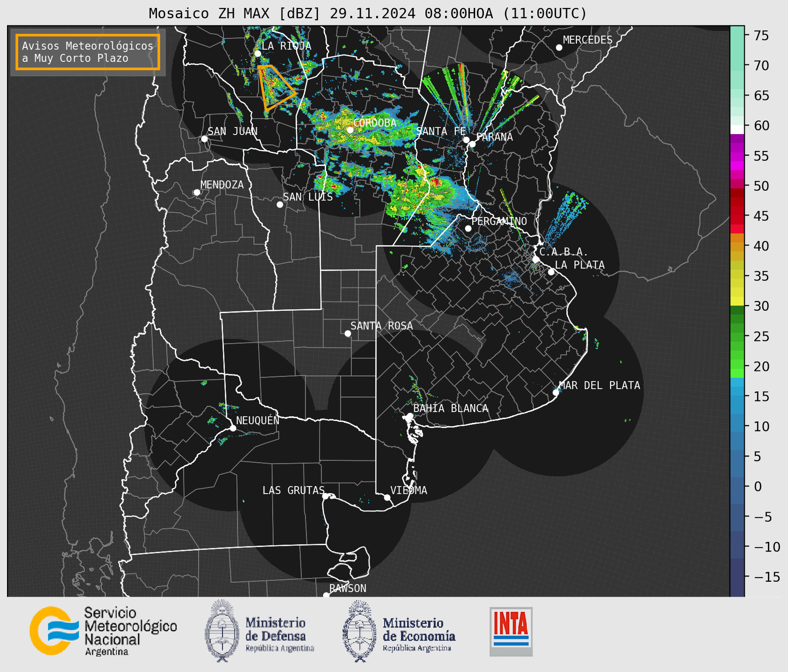Click the Santa Rosa city marker dot
Screen dimensions: 788x672
(x=348, y=333)
